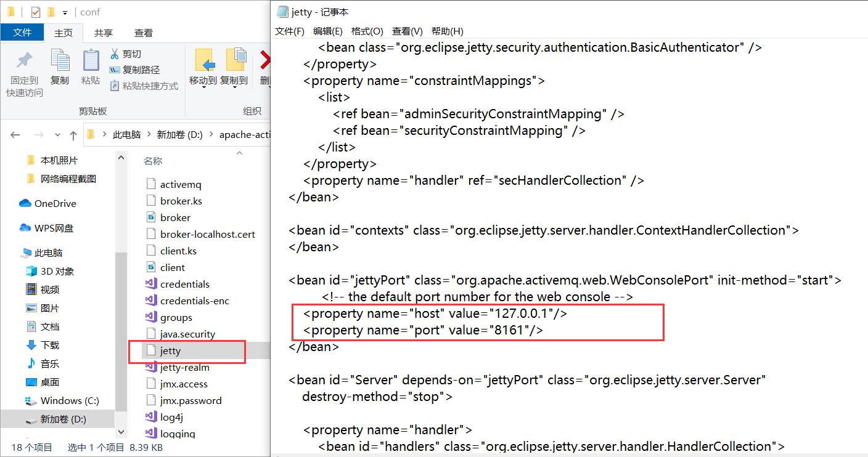Click 新加卷 (D:) breadcrumb in address bar
Viewport: 868px width, 457px height.
179,135
